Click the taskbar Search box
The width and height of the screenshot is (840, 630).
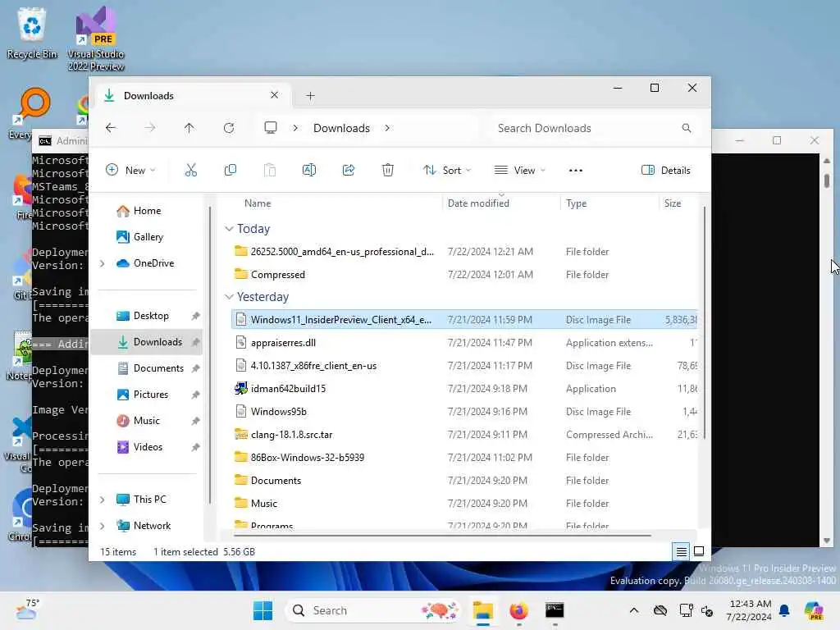[374, 610]
